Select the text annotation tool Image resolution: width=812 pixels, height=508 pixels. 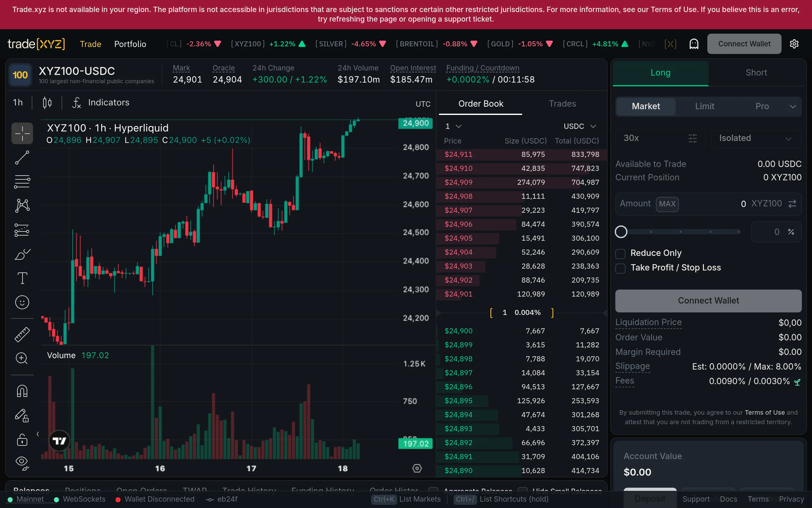click(22, 278)
